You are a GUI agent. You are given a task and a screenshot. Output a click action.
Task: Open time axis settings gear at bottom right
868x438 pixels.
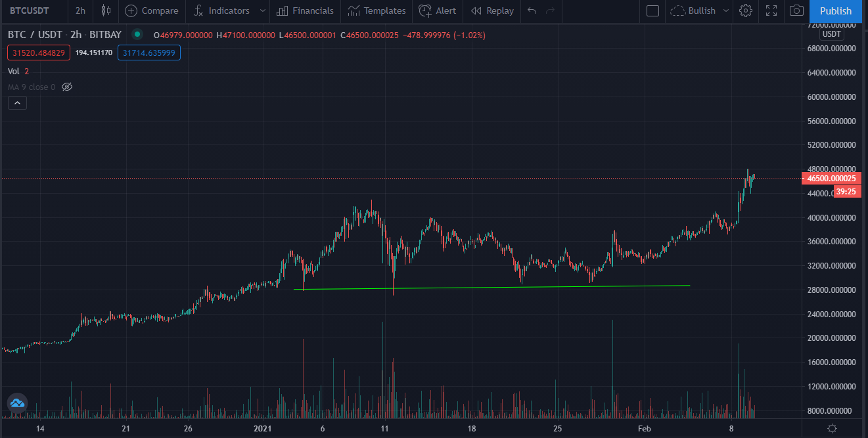tap(832, 429)
